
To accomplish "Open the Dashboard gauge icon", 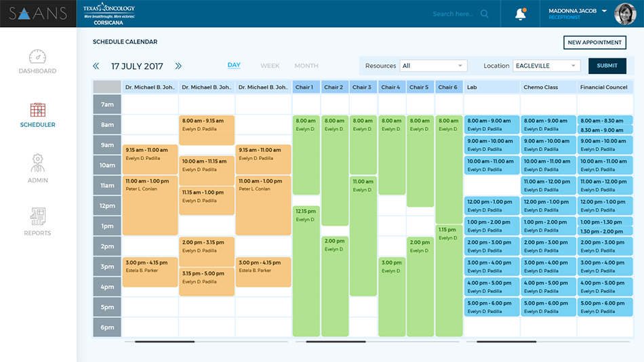I will [x=37, y=57].
